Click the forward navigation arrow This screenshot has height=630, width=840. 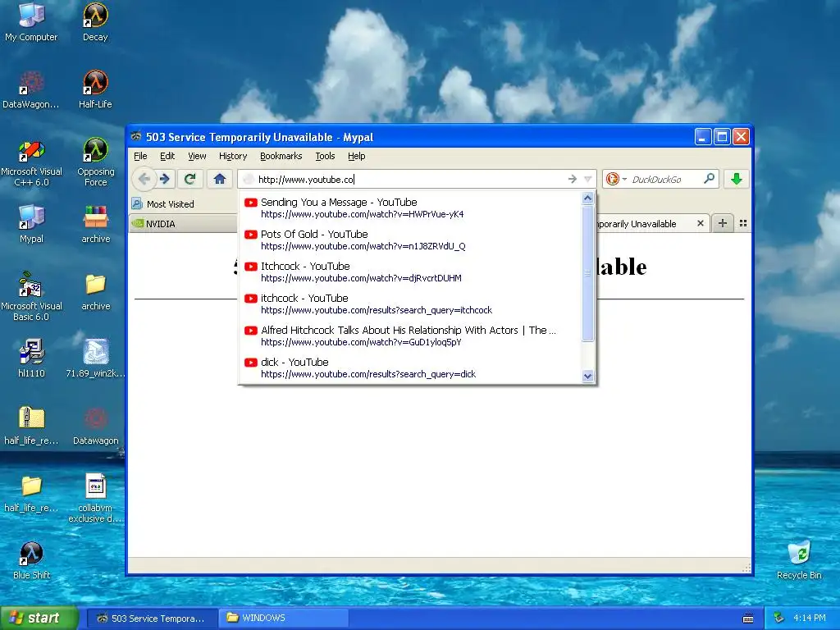[x=166, y=178]
